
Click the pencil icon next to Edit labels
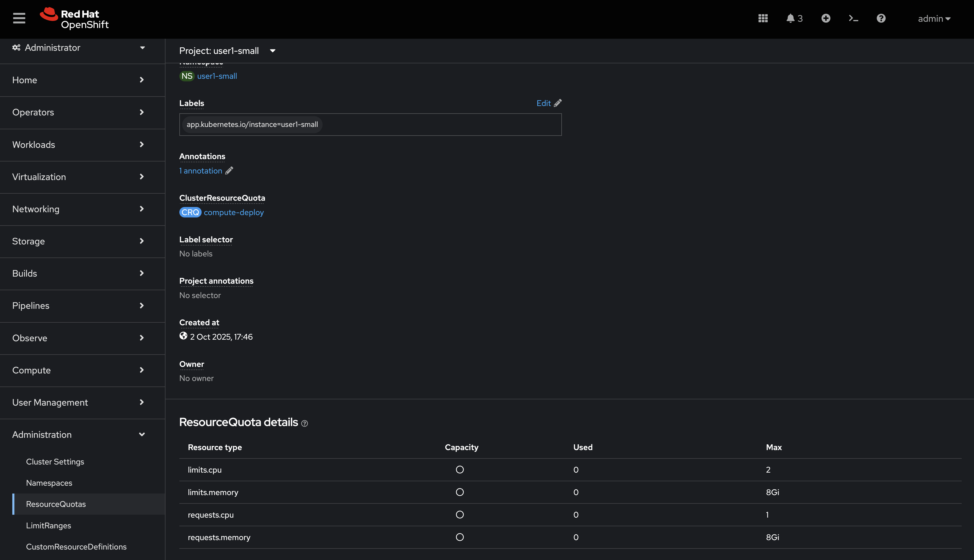557,103
